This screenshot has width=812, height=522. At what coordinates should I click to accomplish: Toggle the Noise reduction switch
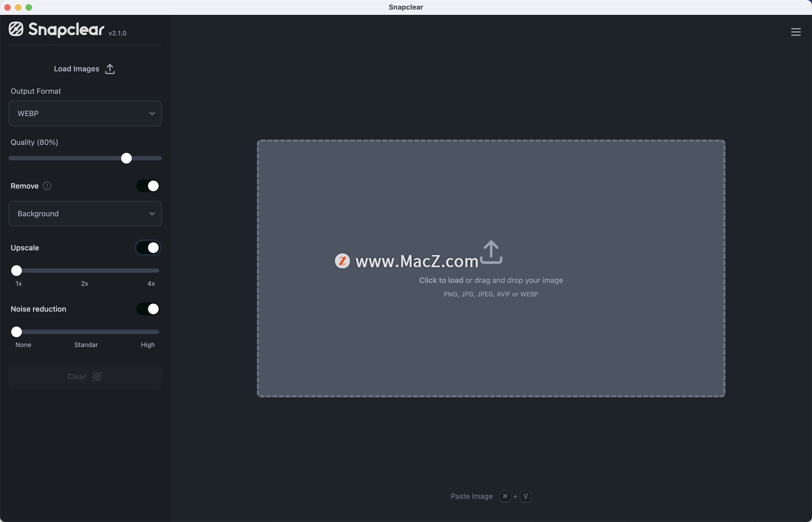(x=148, y=309)
